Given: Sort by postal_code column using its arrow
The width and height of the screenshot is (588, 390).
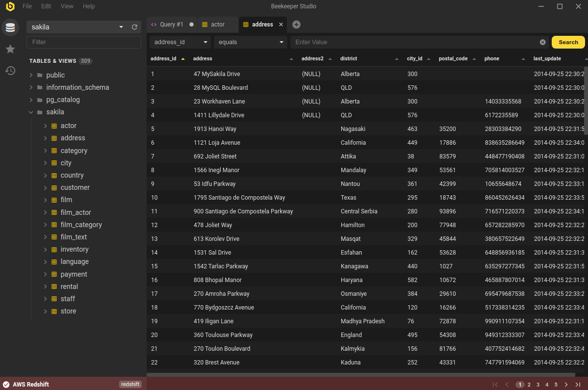Looking at the screenshot, I should [x=474, y=59].
